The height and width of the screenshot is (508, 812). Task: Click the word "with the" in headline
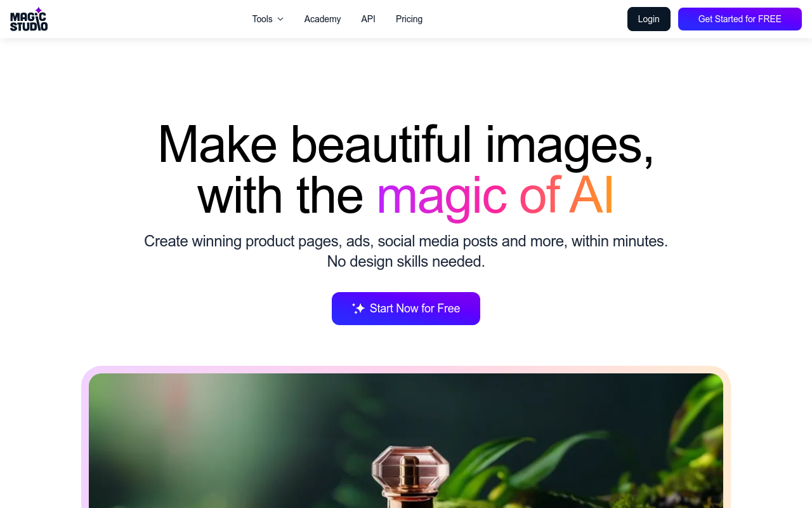(x=280, y=196)
